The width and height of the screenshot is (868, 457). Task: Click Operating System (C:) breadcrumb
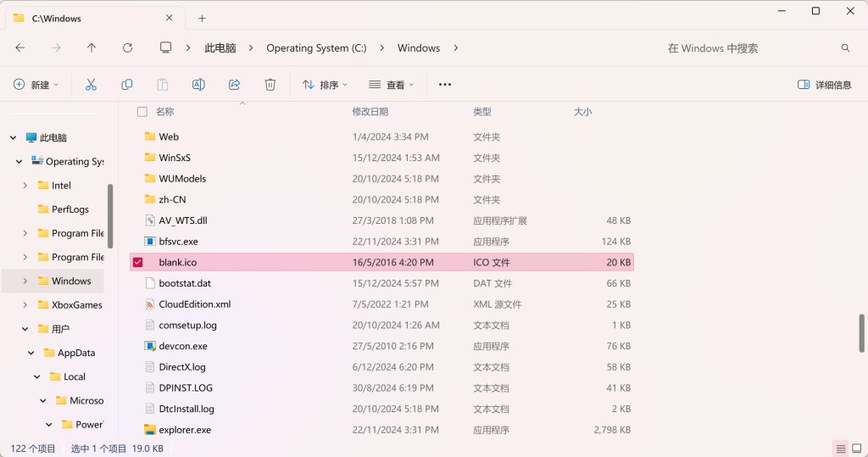coord(316,48)
